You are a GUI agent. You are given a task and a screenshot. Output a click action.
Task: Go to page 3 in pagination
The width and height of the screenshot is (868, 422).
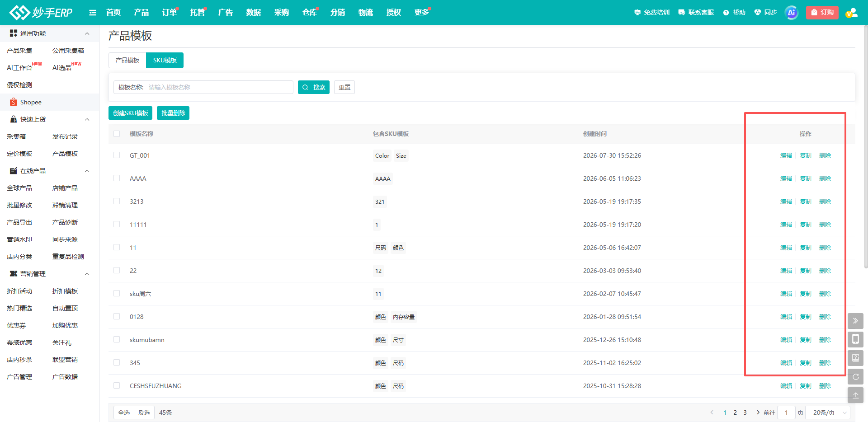(745, 413)
